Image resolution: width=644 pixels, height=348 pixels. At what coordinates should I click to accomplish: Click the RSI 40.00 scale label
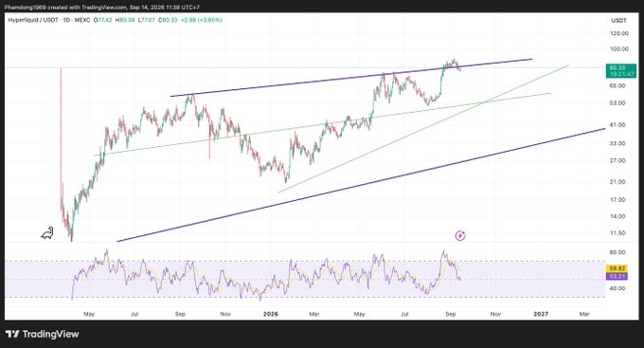(617, 288)
